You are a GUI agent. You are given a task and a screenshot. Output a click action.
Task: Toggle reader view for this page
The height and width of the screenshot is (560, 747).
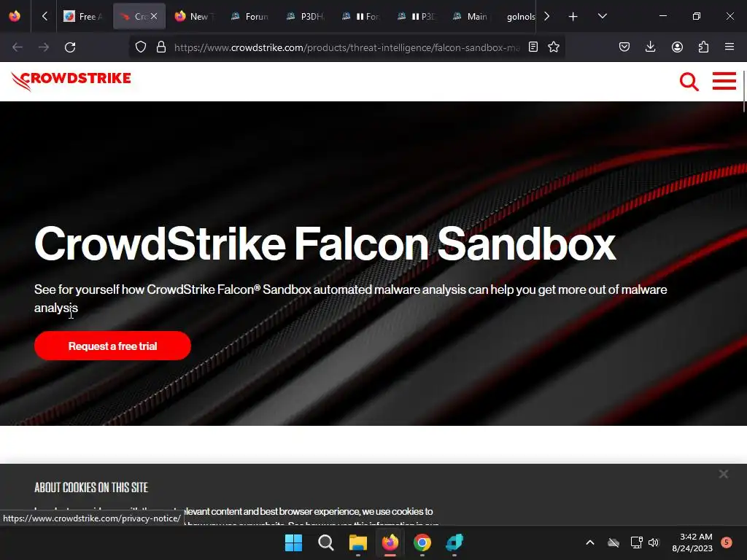533,47
